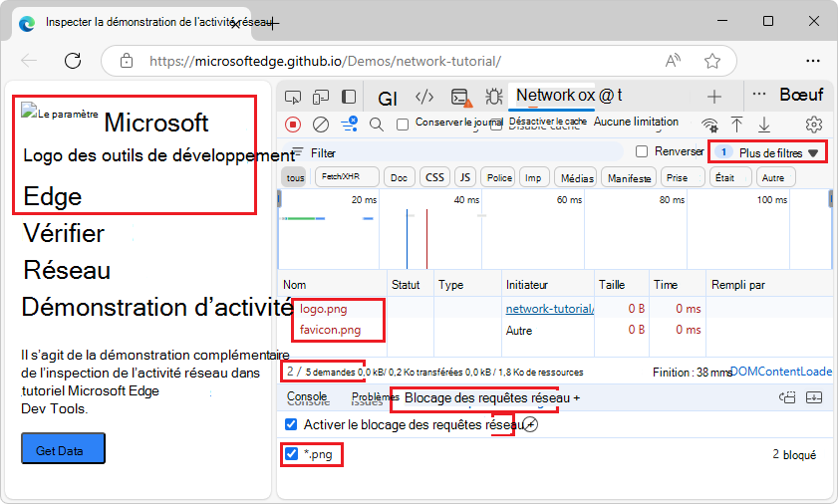Open a new browser tab
This screenshot has width=838, height=504.
click(x=273, y=23)
